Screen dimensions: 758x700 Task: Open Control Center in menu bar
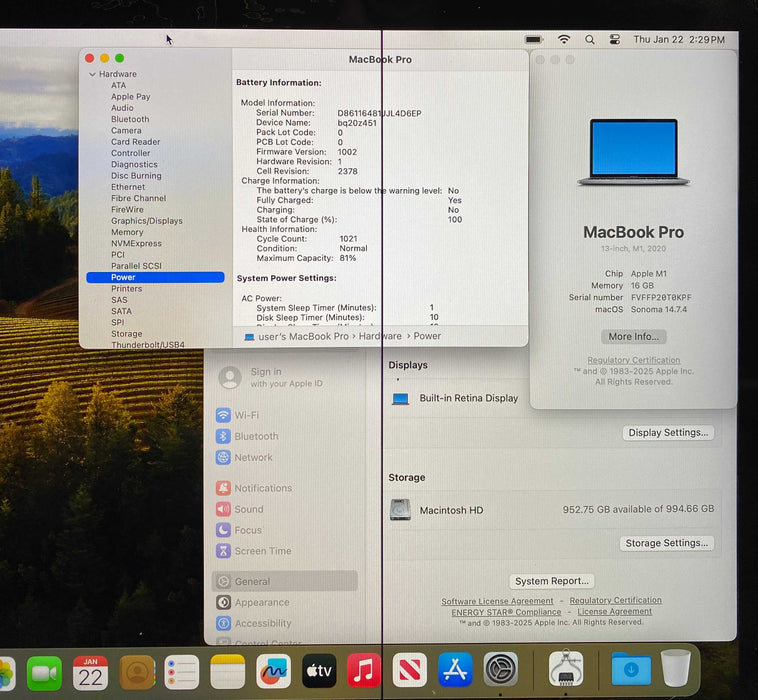click(x=614, y=39)
